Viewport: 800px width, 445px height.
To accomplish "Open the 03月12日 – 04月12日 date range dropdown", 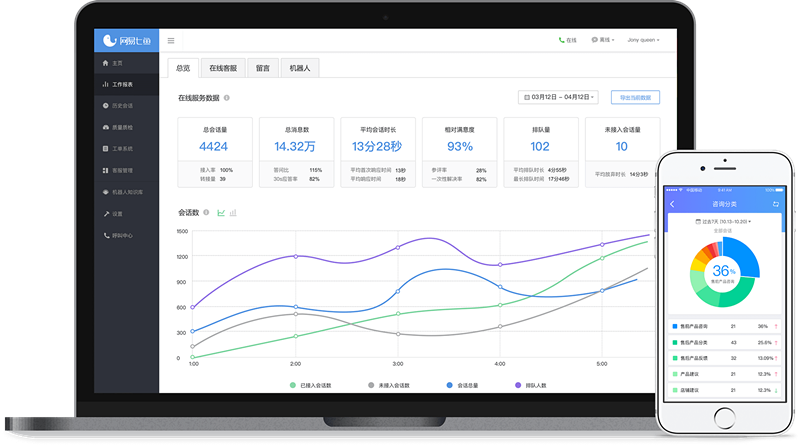I will click(x=558, y=97).
